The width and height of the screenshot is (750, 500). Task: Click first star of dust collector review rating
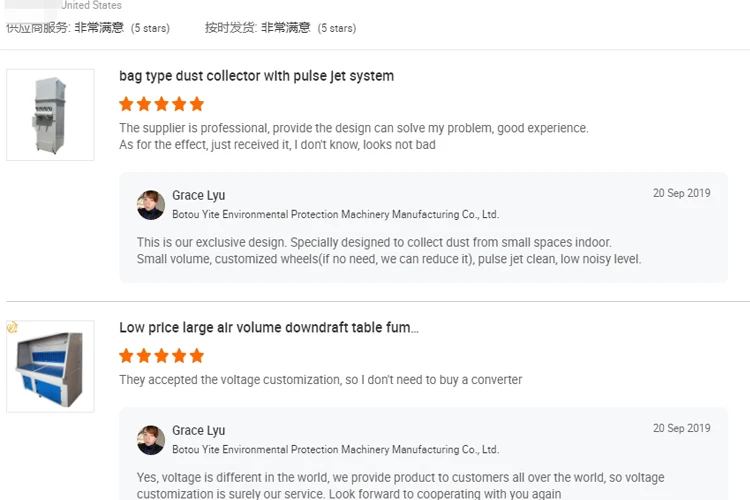126,104
